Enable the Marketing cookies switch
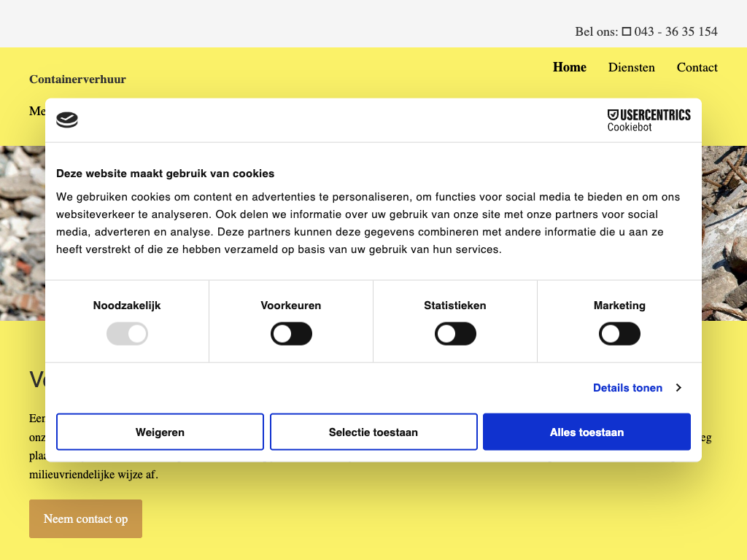Image resolution: width=747 pixels, height=560 pixels. click(x=619, y=335)
